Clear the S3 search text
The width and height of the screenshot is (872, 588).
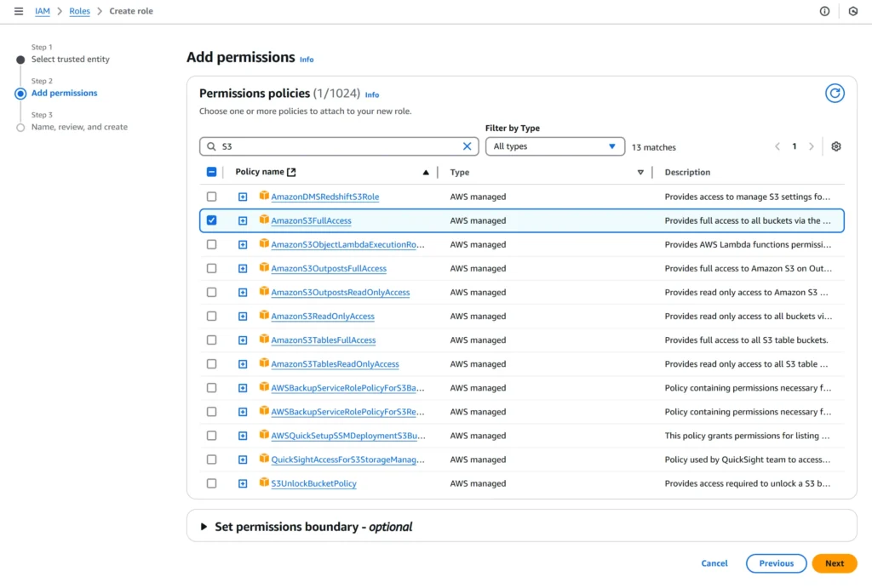tap(467, 146)
